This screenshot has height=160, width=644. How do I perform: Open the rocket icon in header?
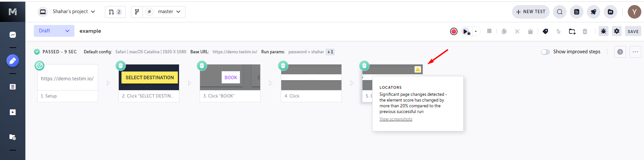[594, 12]
